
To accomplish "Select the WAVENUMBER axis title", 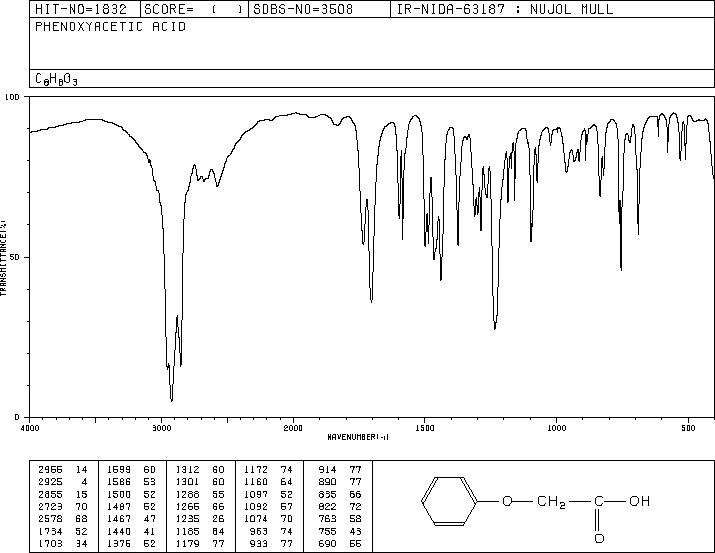I will pyautogui.click(x=358, y=437).
